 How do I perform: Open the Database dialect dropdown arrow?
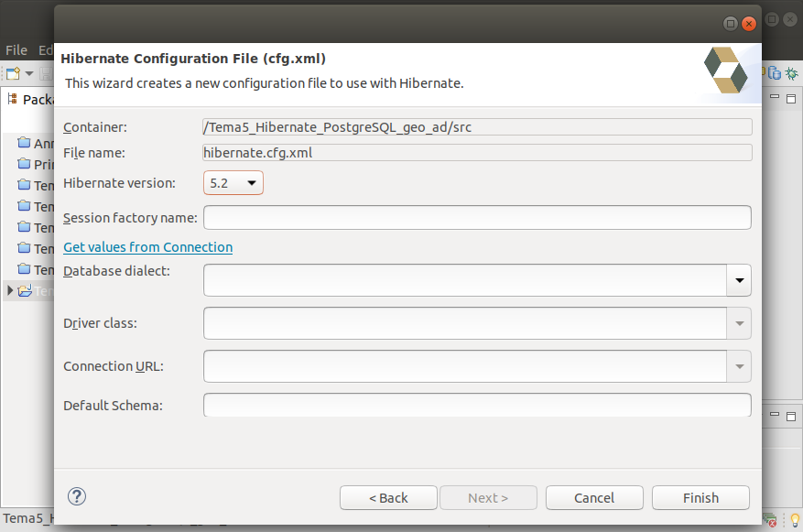pos(739,280)
